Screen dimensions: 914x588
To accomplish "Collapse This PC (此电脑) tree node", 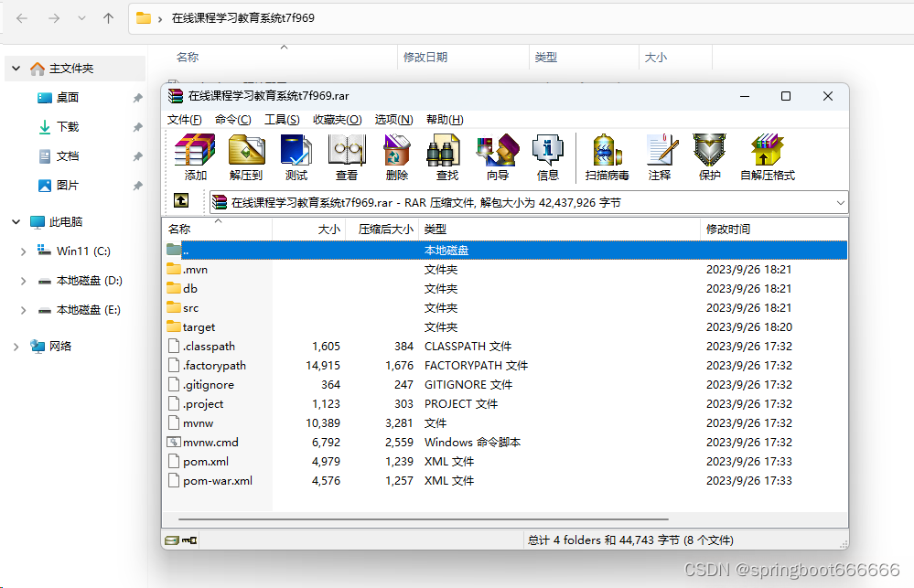I will pos(16,221).
